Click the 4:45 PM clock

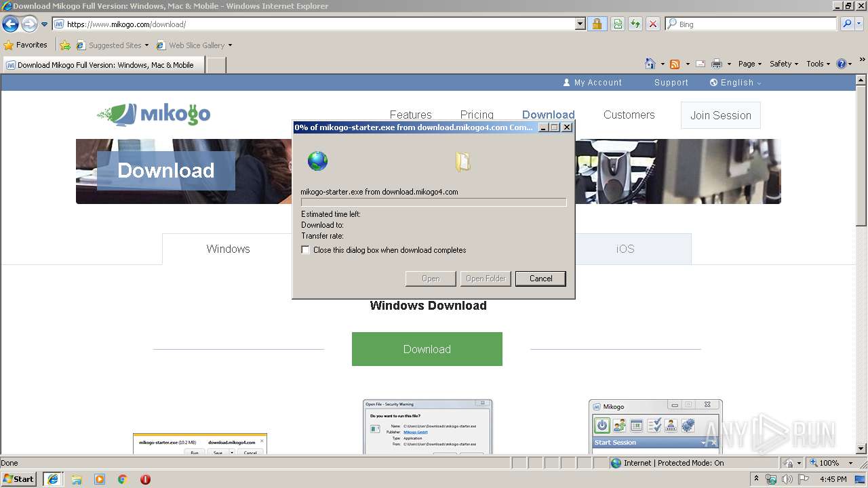coord(833,479)
